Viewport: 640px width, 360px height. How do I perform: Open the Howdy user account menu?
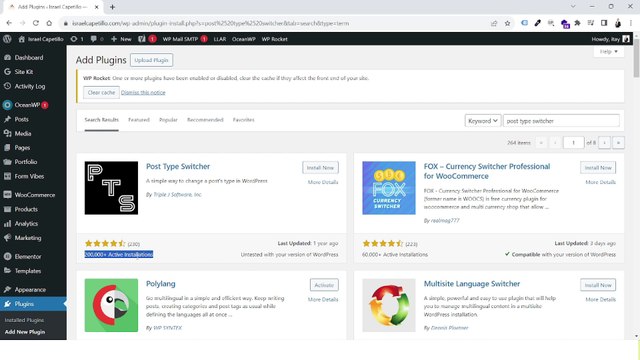[610, 39]
